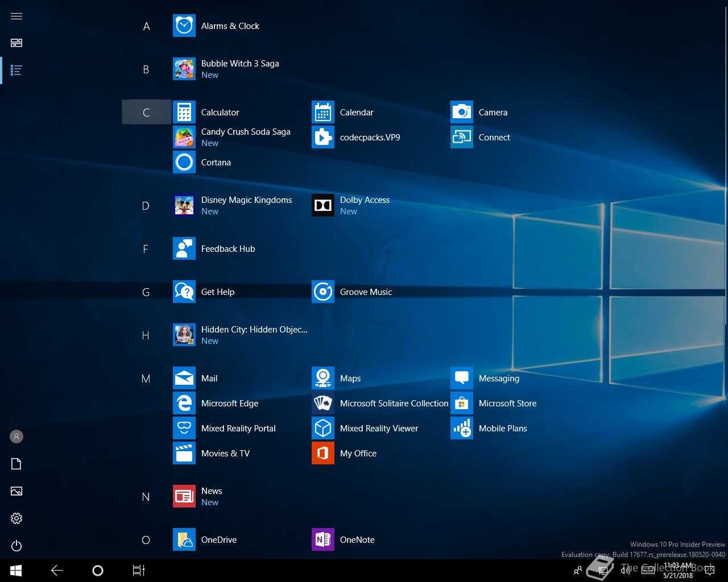This screenshot has width=728, height=582.
Task: Click the Windows Start button
Action: coord(16,571)
